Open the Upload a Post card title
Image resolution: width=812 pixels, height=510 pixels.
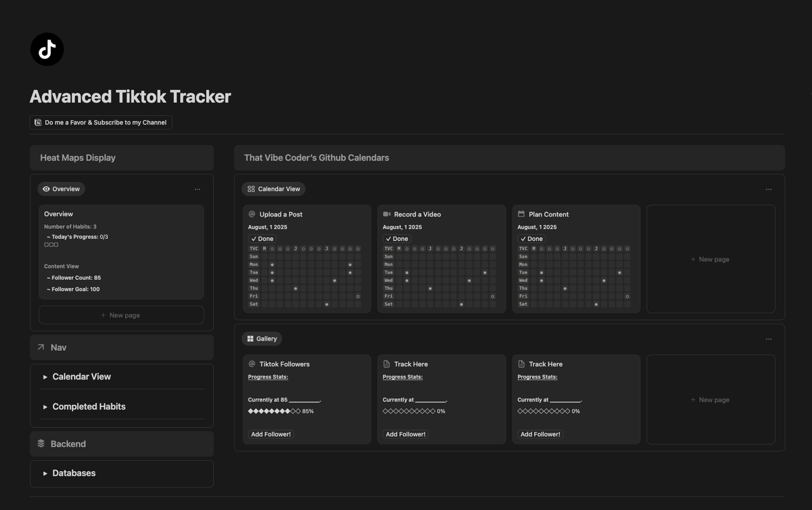click(x=281, y=214)
